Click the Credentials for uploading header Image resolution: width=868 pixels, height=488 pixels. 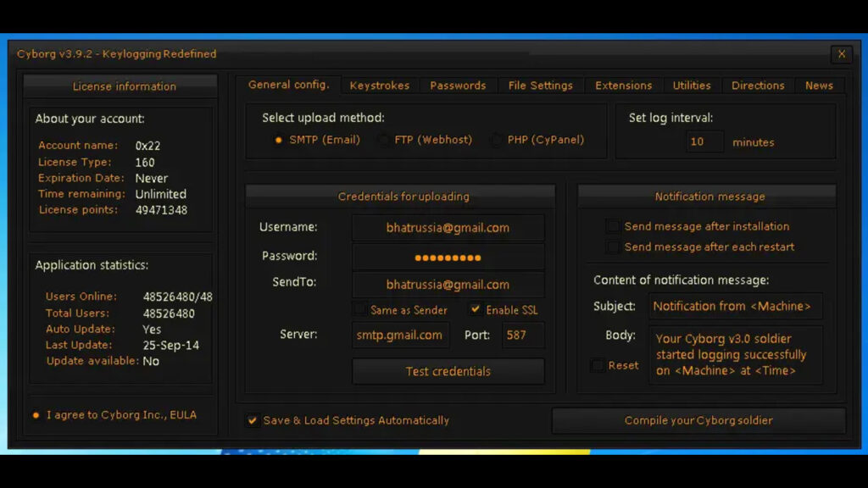(400, 197)
